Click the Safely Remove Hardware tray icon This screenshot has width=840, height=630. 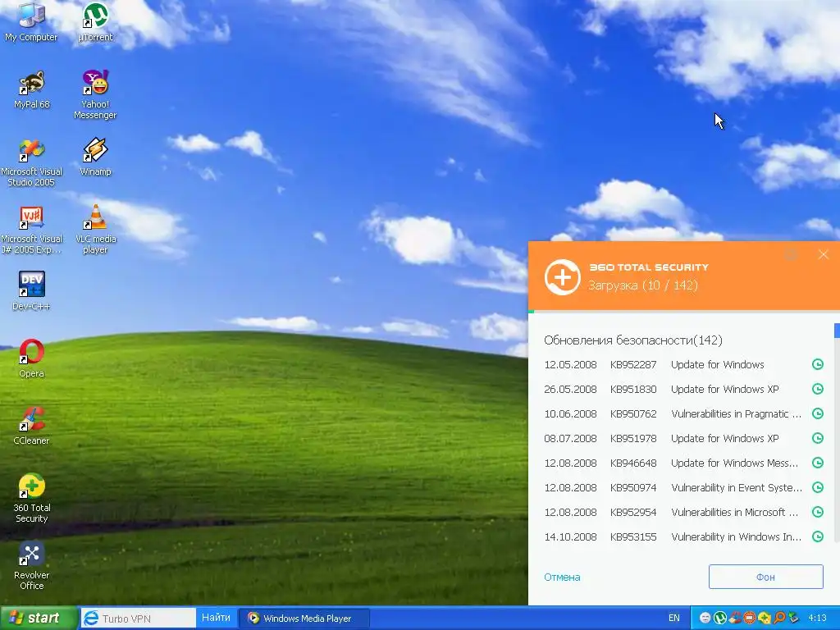(793, 618)
